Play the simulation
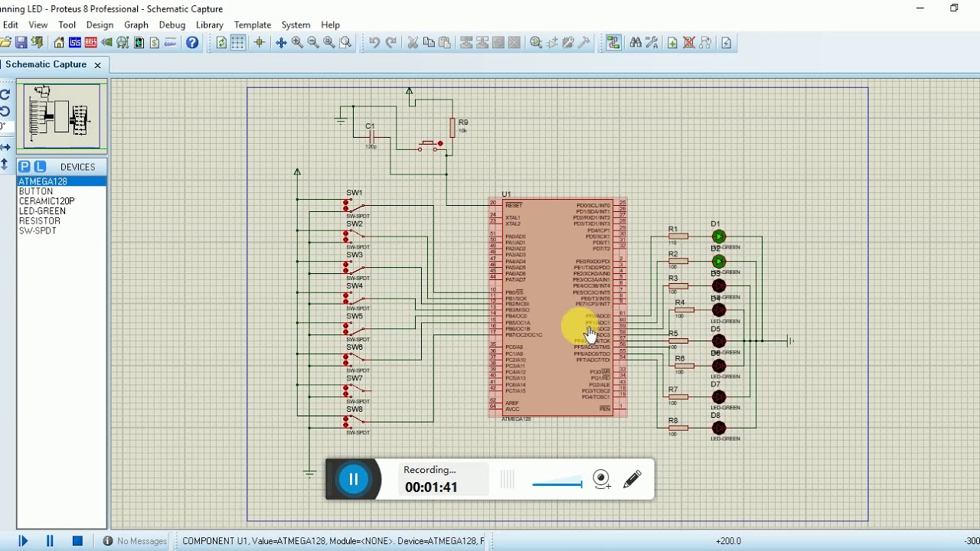 coord(23,541)
